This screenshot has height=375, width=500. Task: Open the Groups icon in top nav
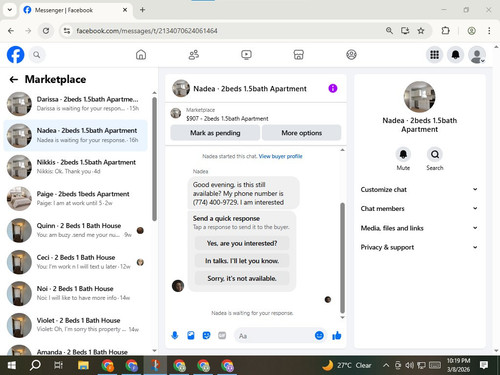tap(351, 55)
